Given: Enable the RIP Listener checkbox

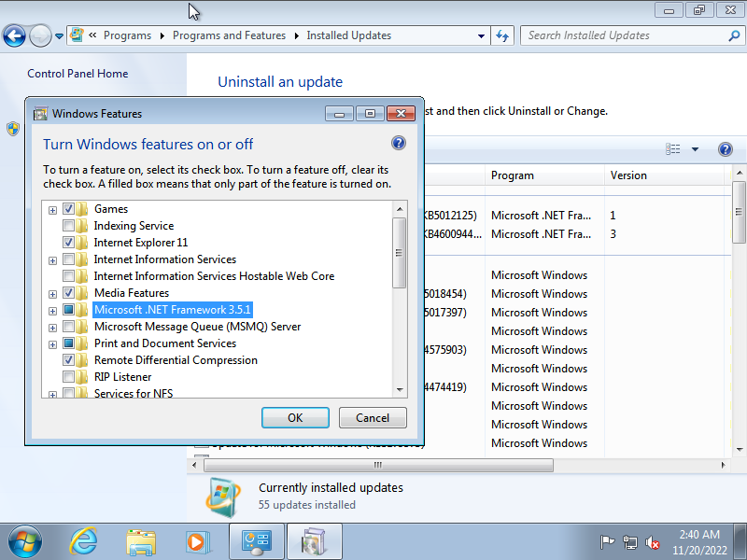Looking at the screenshot, I should 68,377.
